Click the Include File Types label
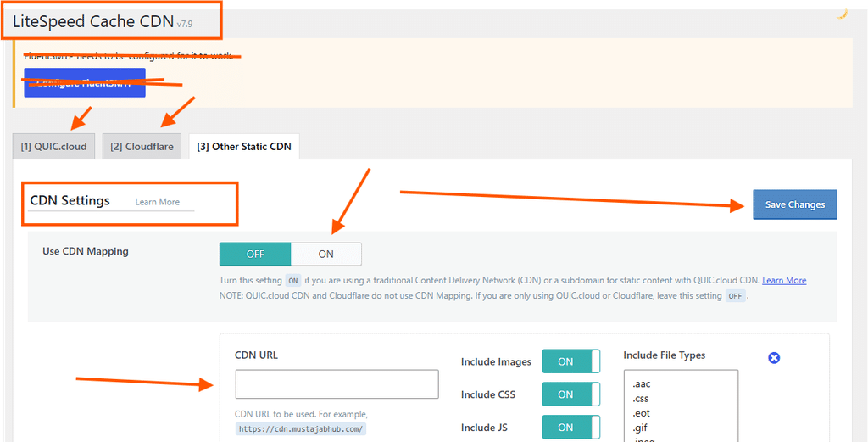This screenshot has width=868, height=442. pos(665,355)
